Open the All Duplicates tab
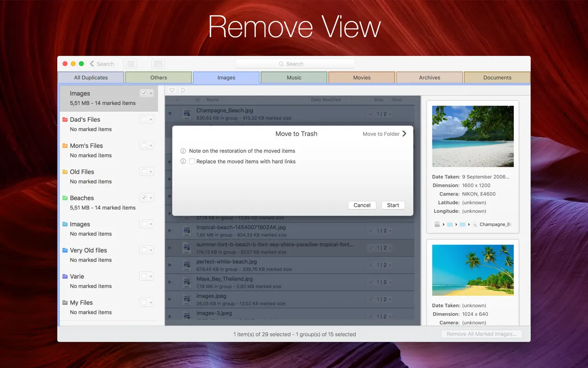 (91, 78)
